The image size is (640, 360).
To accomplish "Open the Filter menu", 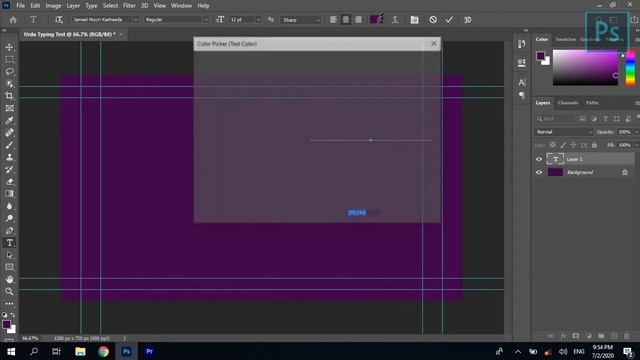I will point(129,6).
